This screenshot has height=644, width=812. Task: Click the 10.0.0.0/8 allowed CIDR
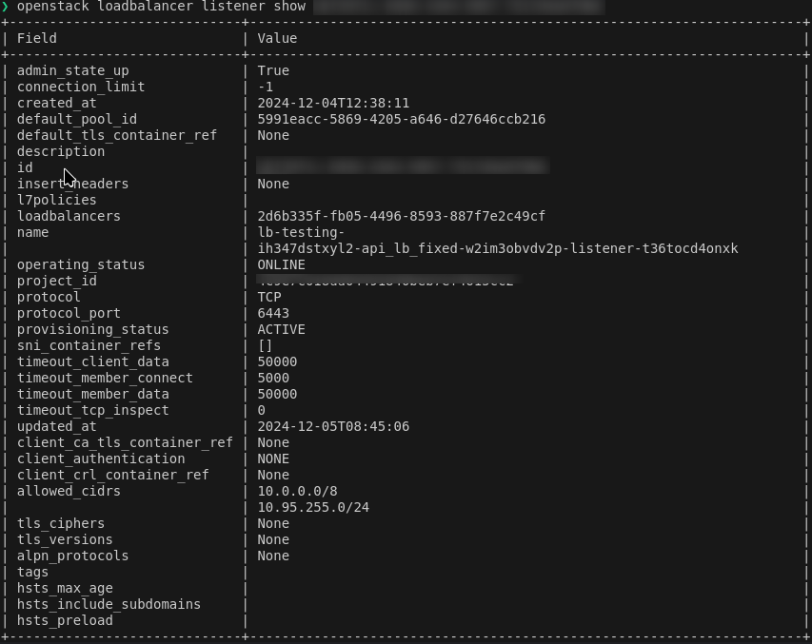(x=297, y=491)
